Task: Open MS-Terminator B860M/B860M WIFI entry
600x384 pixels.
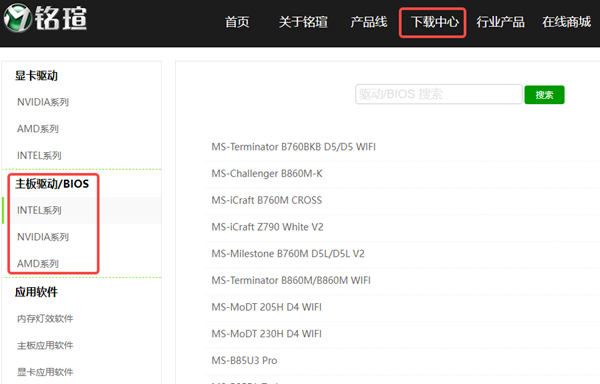Action: [x=291, y=280]
